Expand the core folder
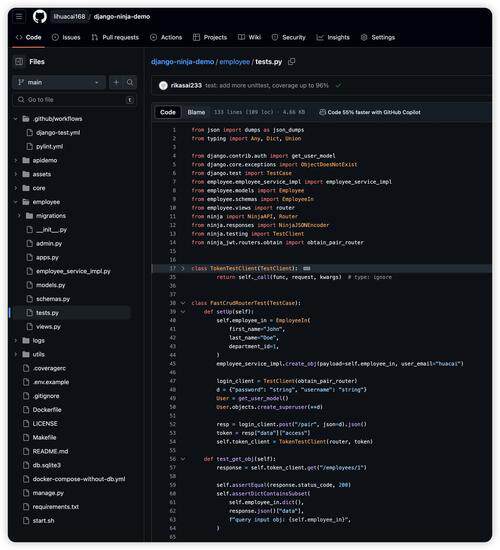This screenshot has height=550, width=500. tap(15, 188)
